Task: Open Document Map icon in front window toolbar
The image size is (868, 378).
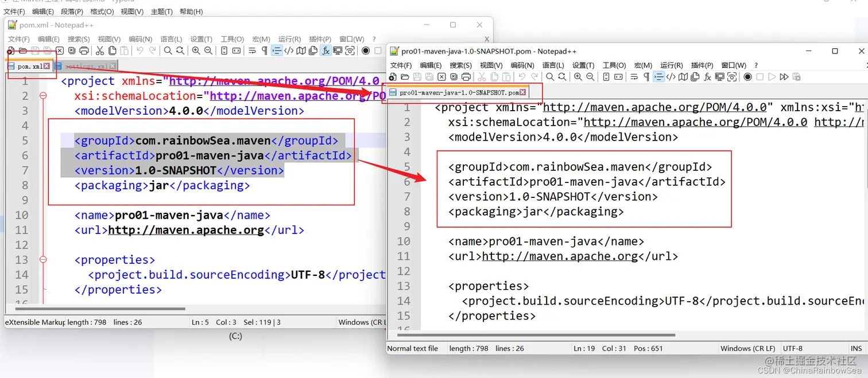Action: pos(683,77)
